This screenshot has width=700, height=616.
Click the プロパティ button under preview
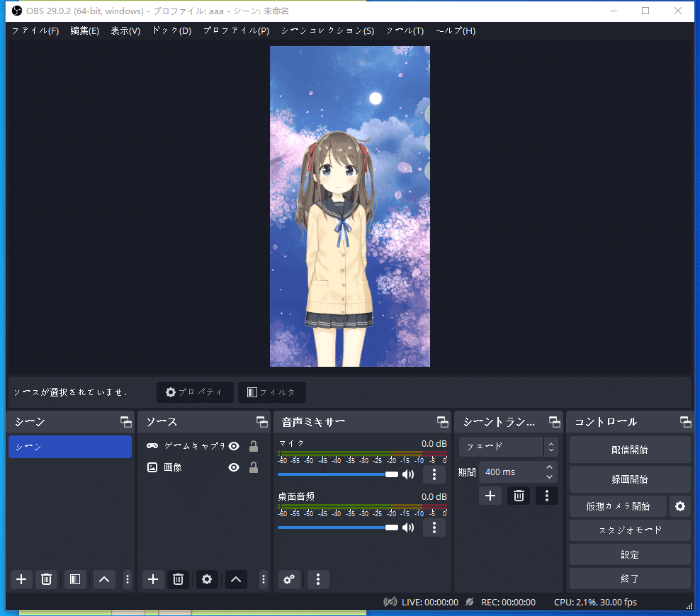pos(195,392)
